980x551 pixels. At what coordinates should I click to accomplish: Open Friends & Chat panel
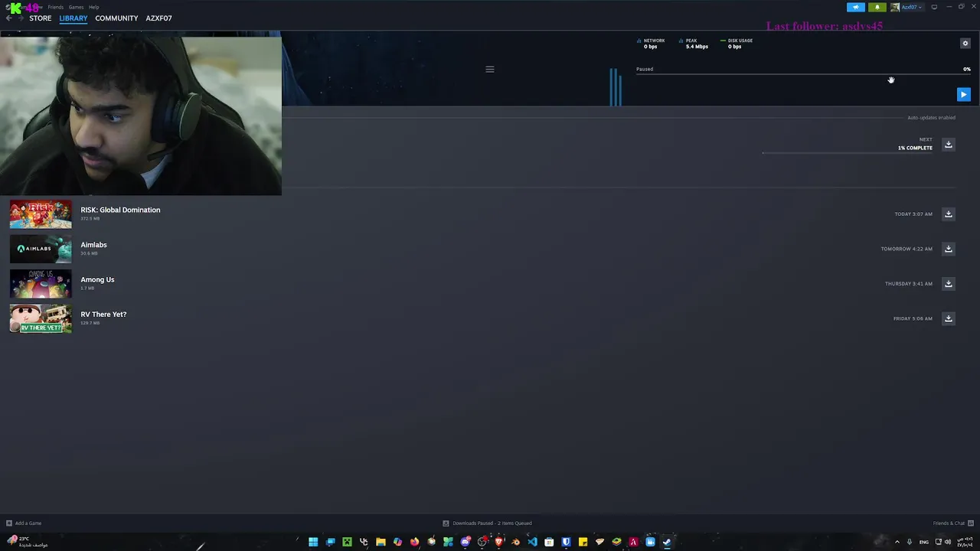pyautogui.click(x=952, y=523)
